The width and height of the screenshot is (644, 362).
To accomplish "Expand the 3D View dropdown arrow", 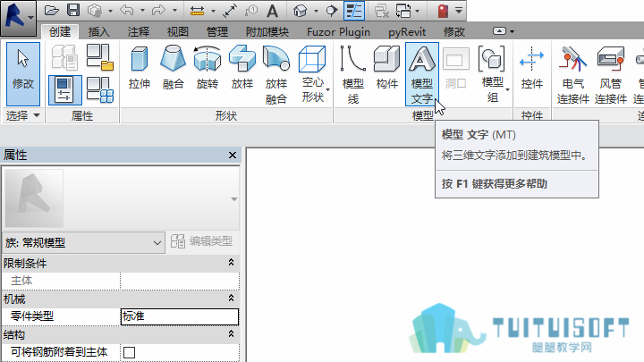I will coord(316,11).
